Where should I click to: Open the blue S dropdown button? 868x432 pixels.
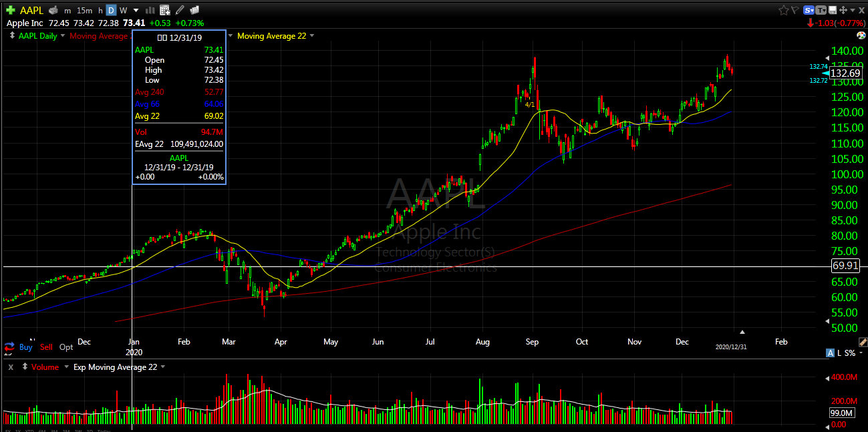(809, 10)
